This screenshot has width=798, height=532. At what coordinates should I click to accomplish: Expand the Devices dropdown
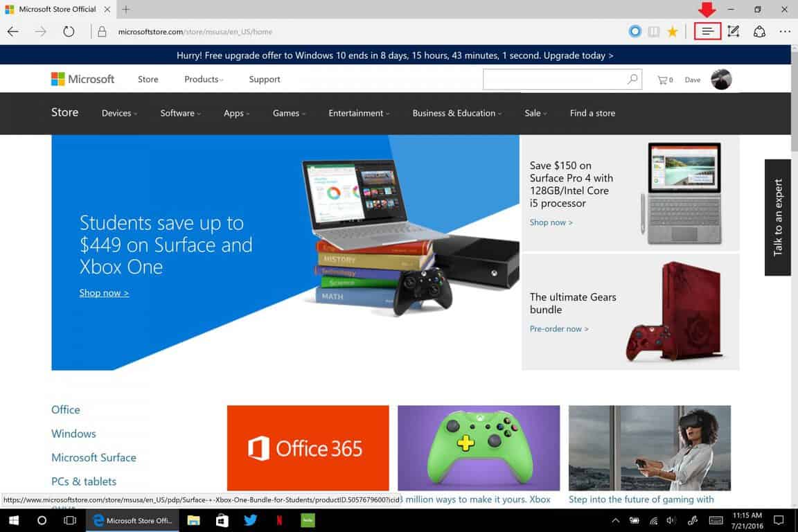pyautogui.click(x=119, y=113)
